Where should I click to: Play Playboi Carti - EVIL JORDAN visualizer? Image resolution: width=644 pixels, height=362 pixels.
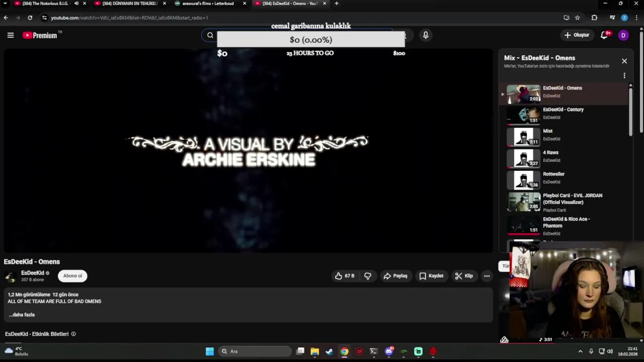563,202
